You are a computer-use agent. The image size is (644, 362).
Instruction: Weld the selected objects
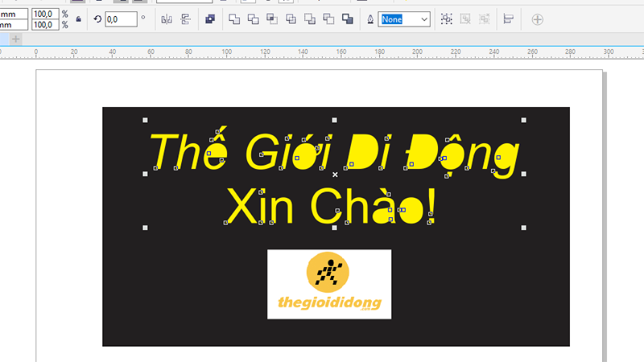[234, 19]
